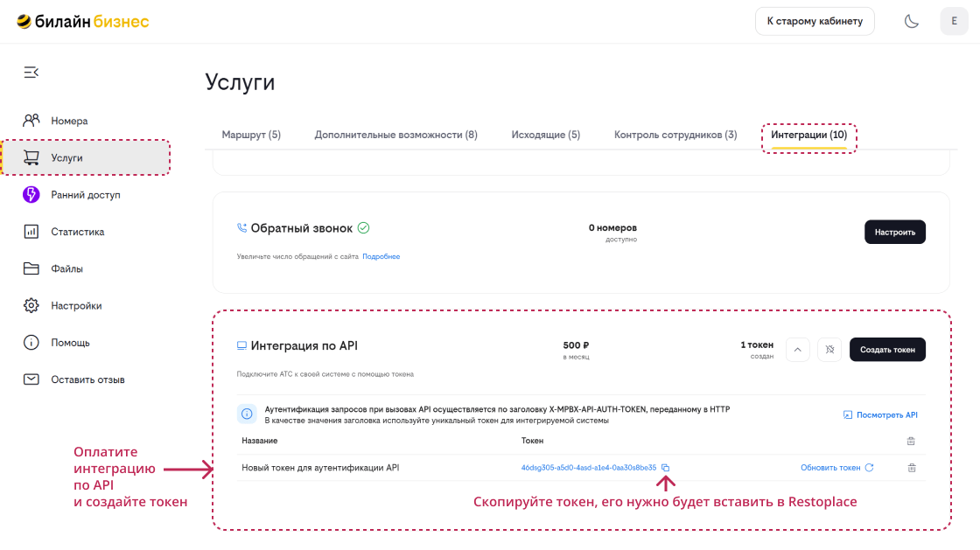980x550 pixels.
Task: Expand the Номера sidebar item
Action: pos(70,120)
